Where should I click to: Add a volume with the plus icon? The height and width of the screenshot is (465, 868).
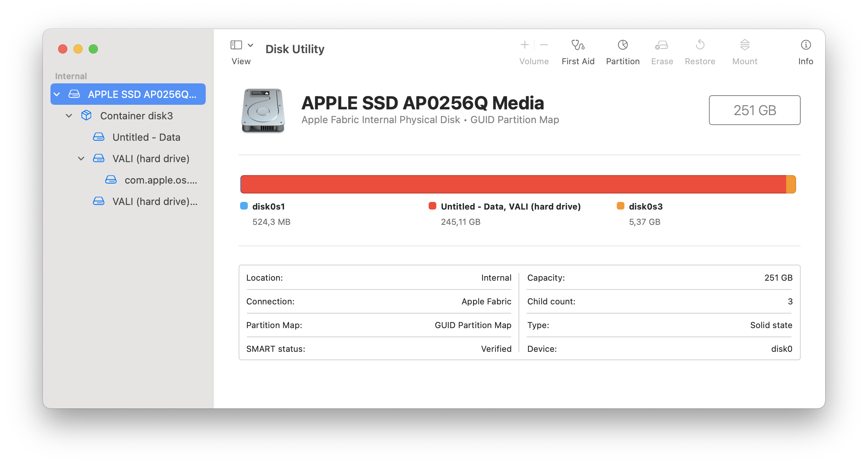click(x=525, y=45)
